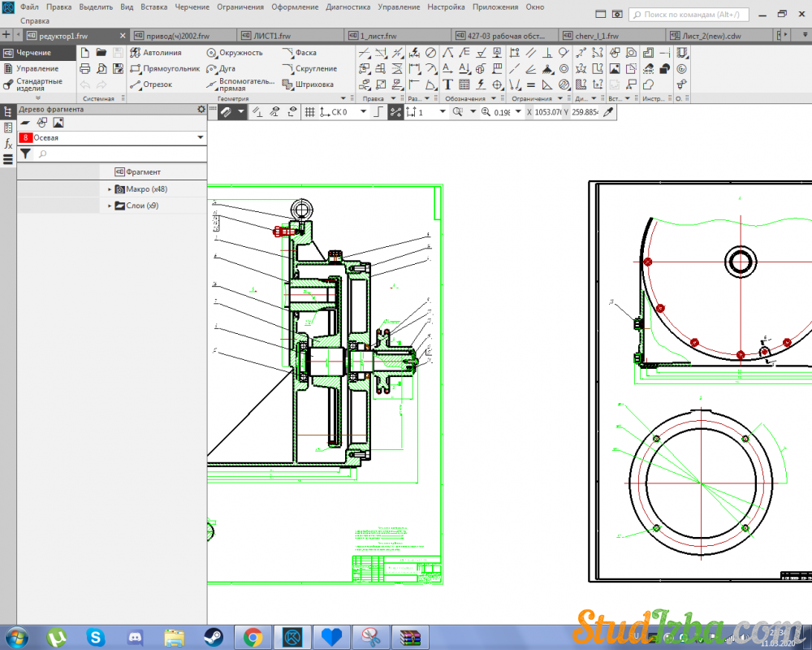Expand the Слои (x9) tree node

coord(110,206)
